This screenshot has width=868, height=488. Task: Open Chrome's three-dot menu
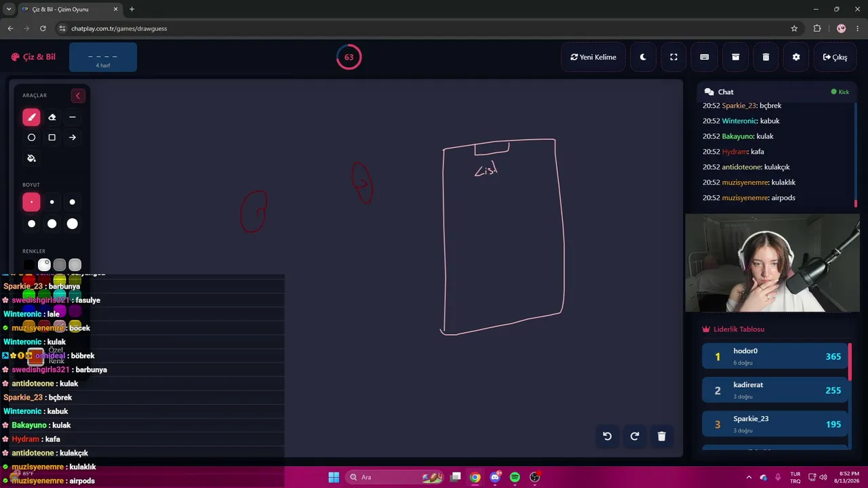tap(858, 28)
